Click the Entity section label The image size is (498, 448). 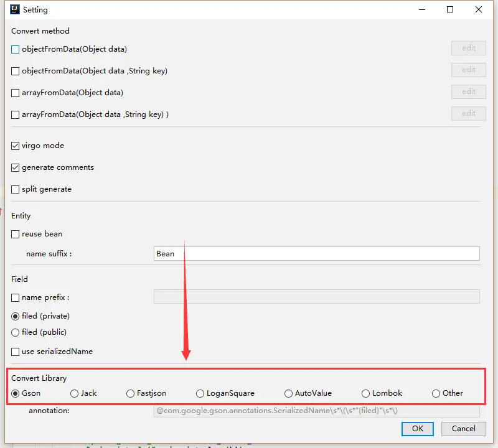[21, 216]
